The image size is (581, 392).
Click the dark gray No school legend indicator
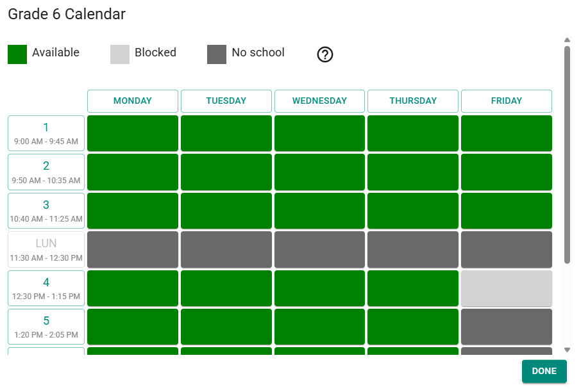215,53
